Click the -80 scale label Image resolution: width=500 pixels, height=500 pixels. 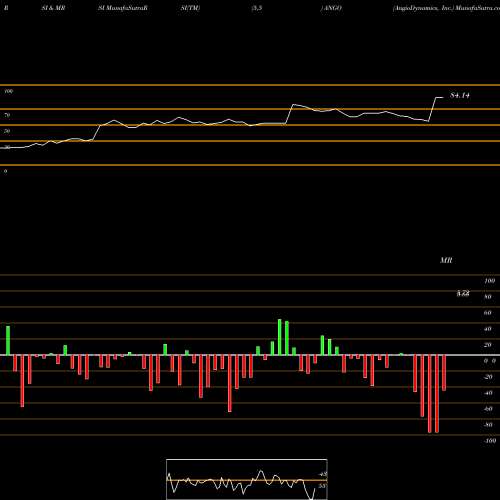488,425
